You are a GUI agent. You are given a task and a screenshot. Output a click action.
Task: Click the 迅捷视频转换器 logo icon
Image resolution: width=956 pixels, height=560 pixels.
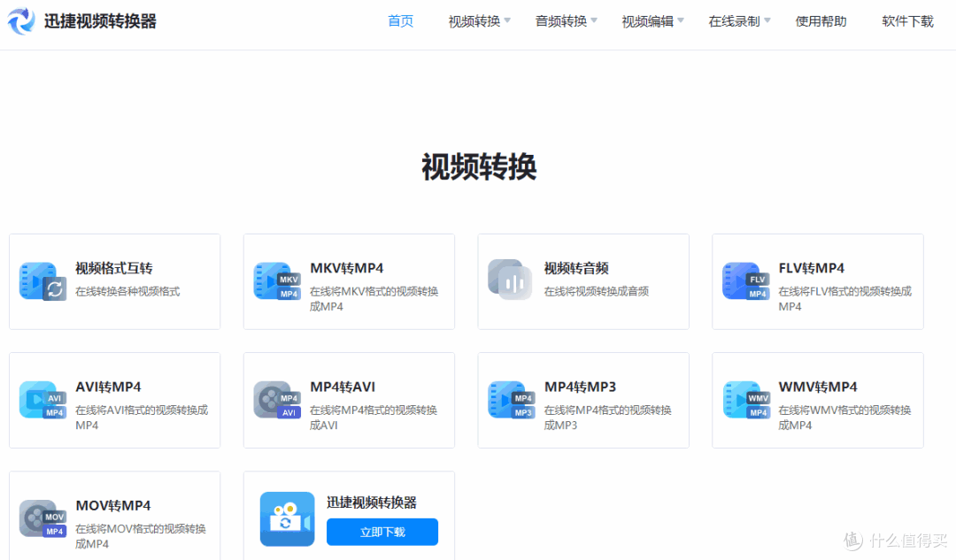coord(21,20)
